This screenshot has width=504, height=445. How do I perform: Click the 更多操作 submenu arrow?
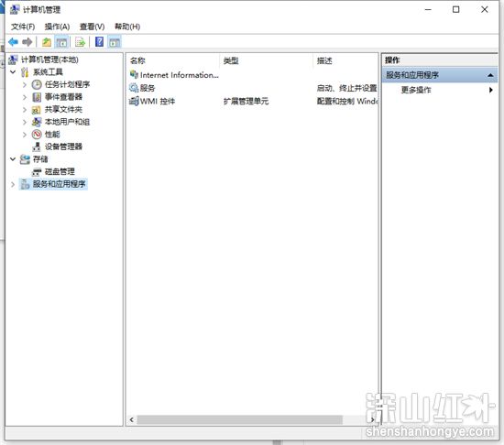pos(491,90)
